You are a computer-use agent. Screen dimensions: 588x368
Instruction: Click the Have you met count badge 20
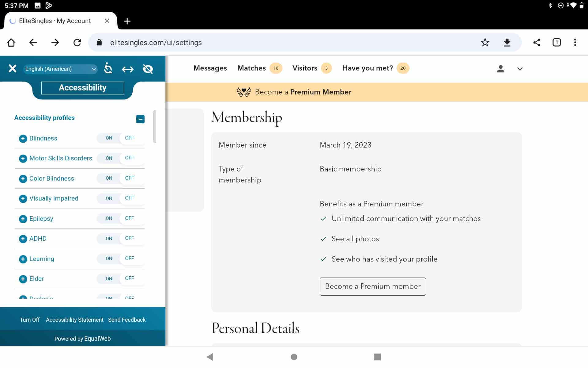click(x=403, y=68)
